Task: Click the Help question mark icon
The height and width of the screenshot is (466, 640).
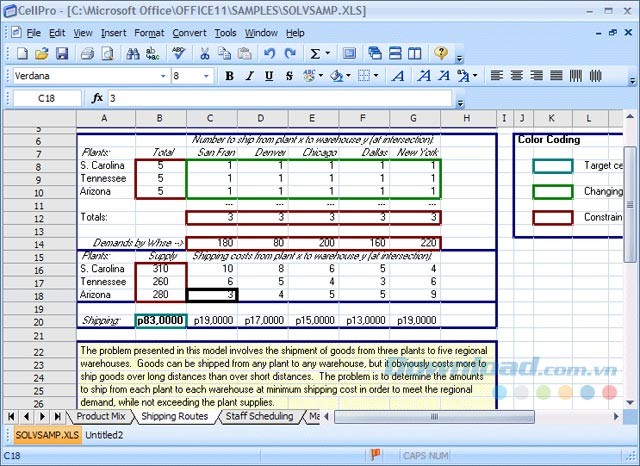Action: pyautogui.click(x=441, y=54)
